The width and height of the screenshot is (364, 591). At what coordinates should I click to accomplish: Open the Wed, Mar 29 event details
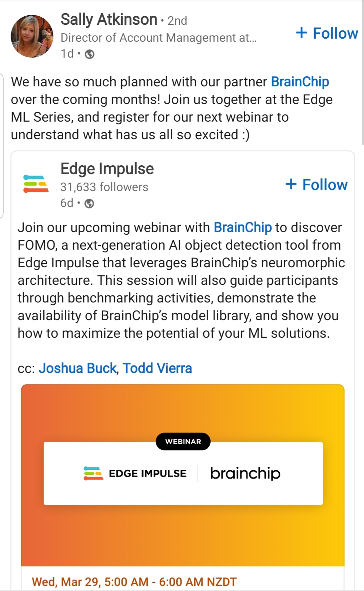[x=134, y=582]
